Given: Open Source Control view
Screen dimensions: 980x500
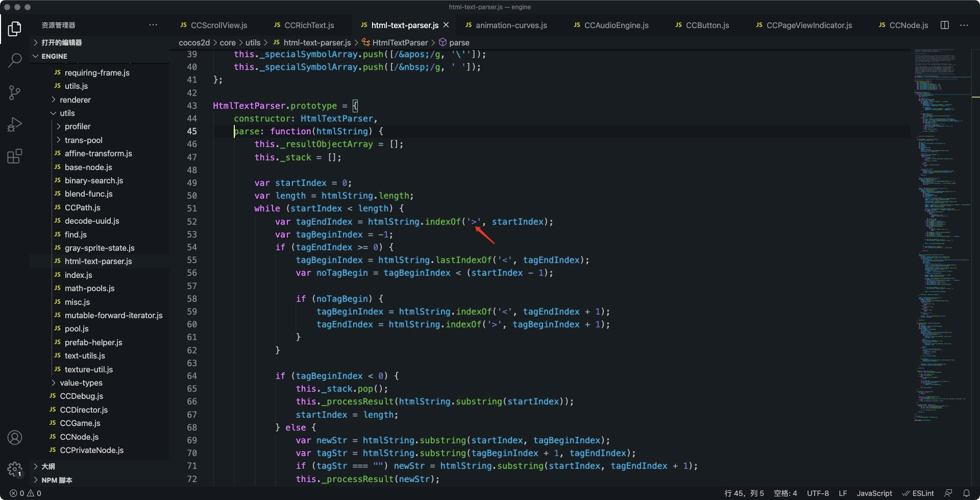Looking at the screenshot, I should [15, 92].
